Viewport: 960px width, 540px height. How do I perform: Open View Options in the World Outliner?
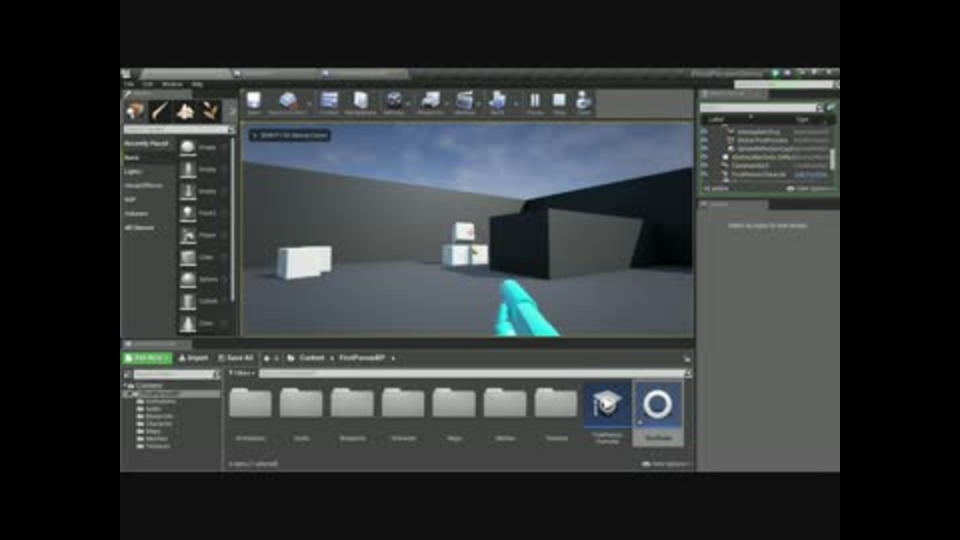click(x=810, y=189)
